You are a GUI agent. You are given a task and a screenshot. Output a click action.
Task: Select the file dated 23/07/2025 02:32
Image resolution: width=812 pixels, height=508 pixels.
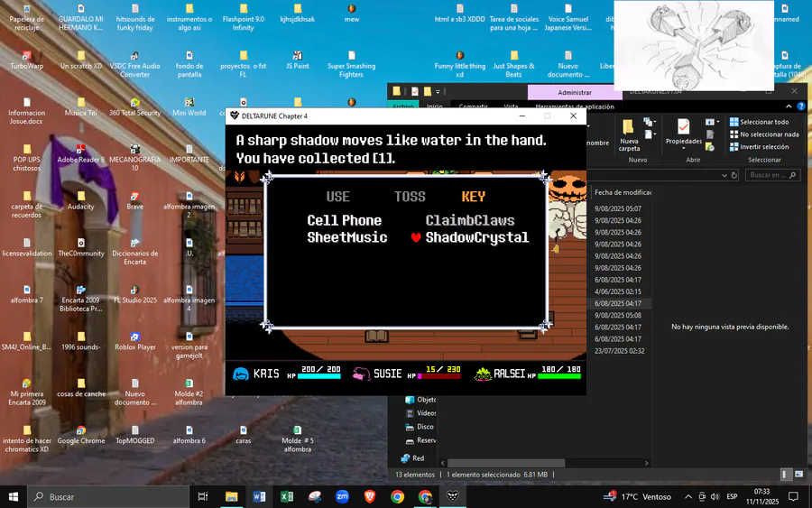619,351
